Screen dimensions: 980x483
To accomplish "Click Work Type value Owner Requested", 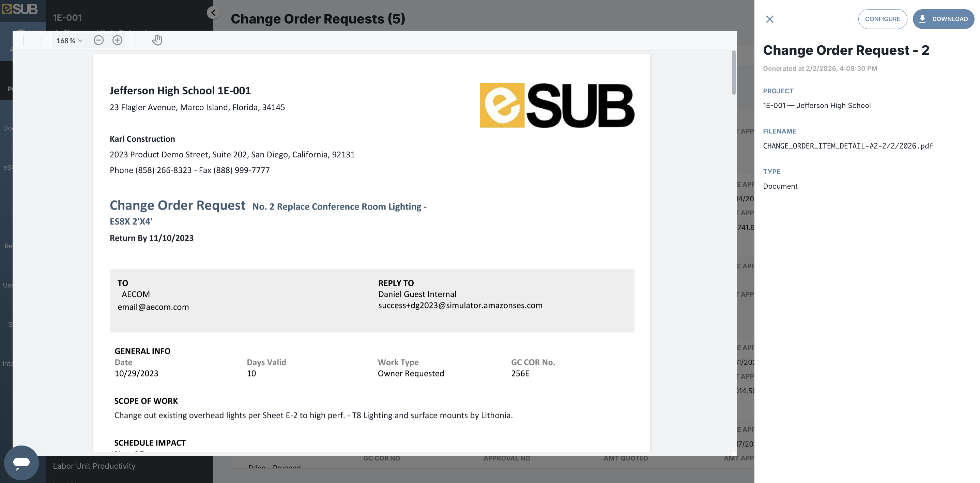I will pyautogui.click(x=411, y=373).
